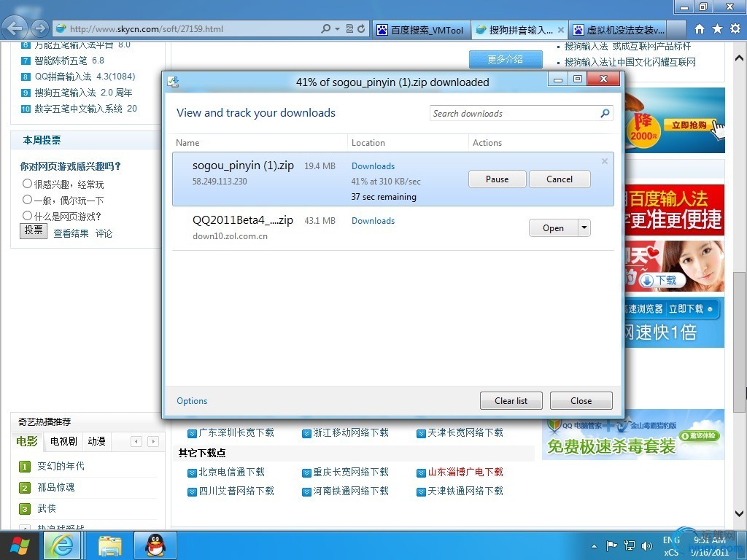Switch to 虚拟机没法安装 tab
The height and width of the screenshot is (560, 747).
[619, 29]
